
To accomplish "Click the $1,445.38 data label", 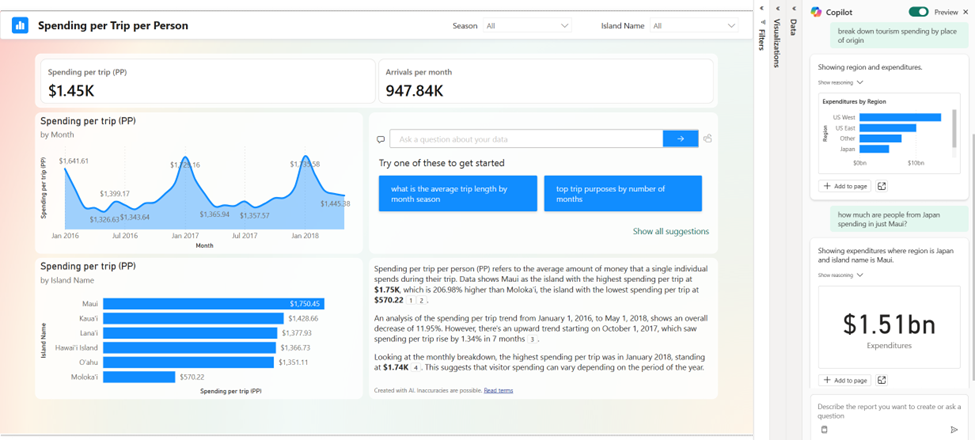I will coord(335,203).
